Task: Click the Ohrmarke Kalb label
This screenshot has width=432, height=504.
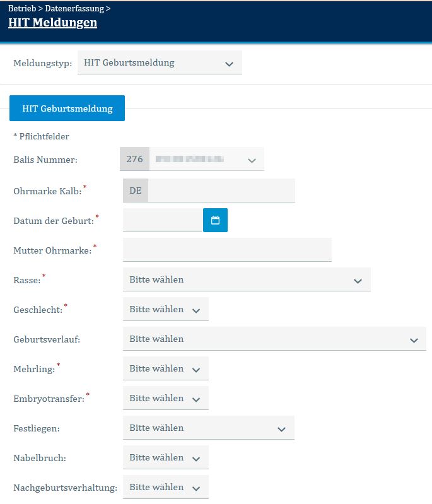Action: point(47,191)
